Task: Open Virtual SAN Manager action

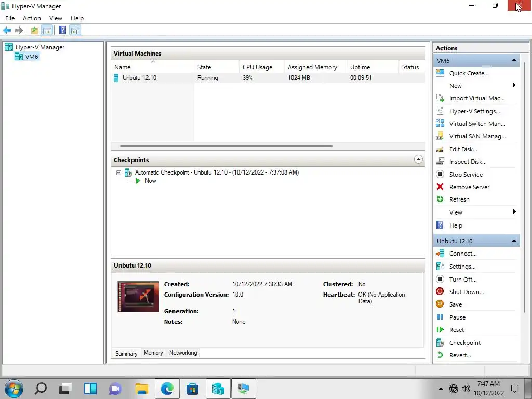Action: click(x=477, y=136)
